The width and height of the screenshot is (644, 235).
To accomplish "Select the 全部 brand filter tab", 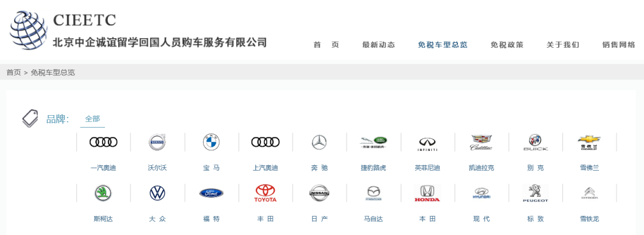I will click(x=92, y=119).
